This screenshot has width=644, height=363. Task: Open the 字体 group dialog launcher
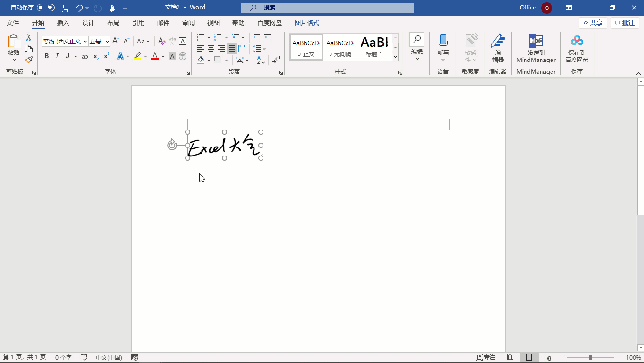(188, 73)
